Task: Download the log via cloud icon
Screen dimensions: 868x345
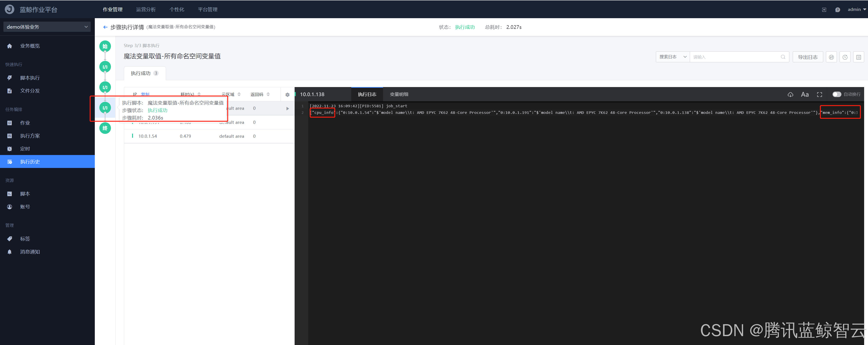Action: point(790,95)
